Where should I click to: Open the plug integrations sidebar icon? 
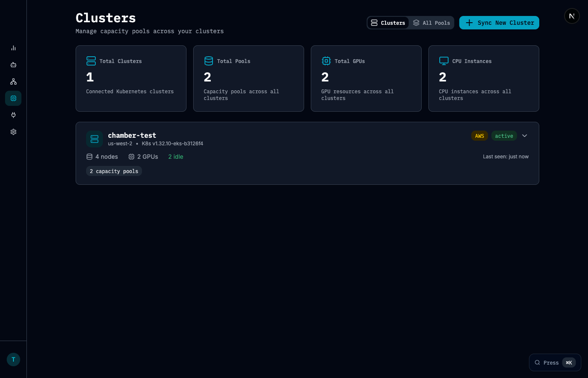(13, 115)
